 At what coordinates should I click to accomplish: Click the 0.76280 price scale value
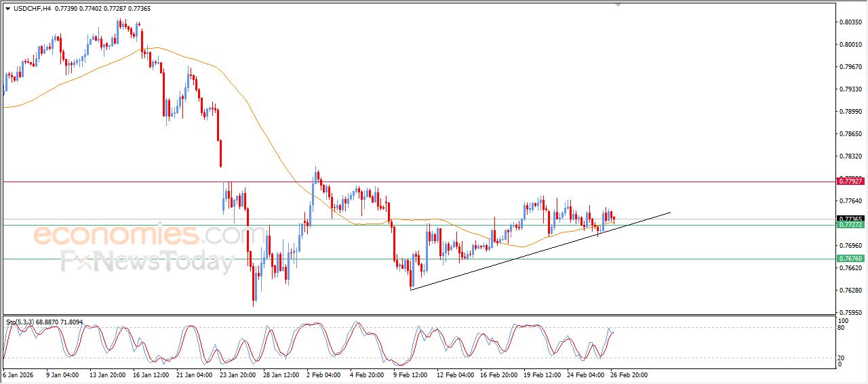(850, 291)
